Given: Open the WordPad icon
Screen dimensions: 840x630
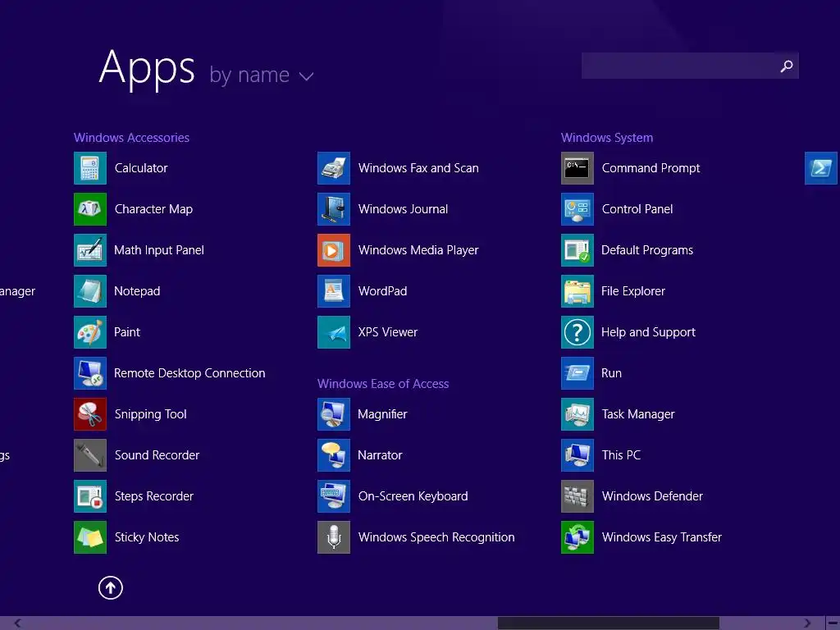Looking at the screenshot, I should tap(334, 291).
